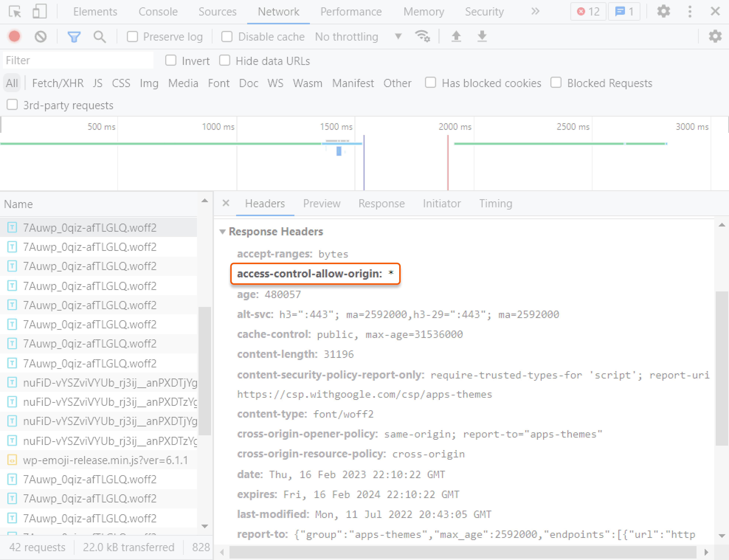Screen dimensions: 729x560
Task: Open network conditions wifi icon
Action: (x=422, y=36)
